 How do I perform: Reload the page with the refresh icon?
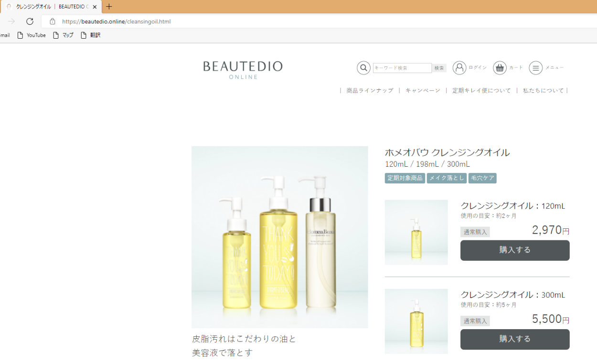tap(30, 21)
